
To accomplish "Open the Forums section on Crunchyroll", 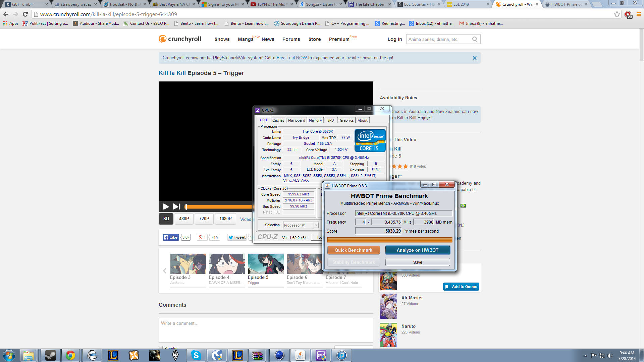I will (x=291, y=39).
